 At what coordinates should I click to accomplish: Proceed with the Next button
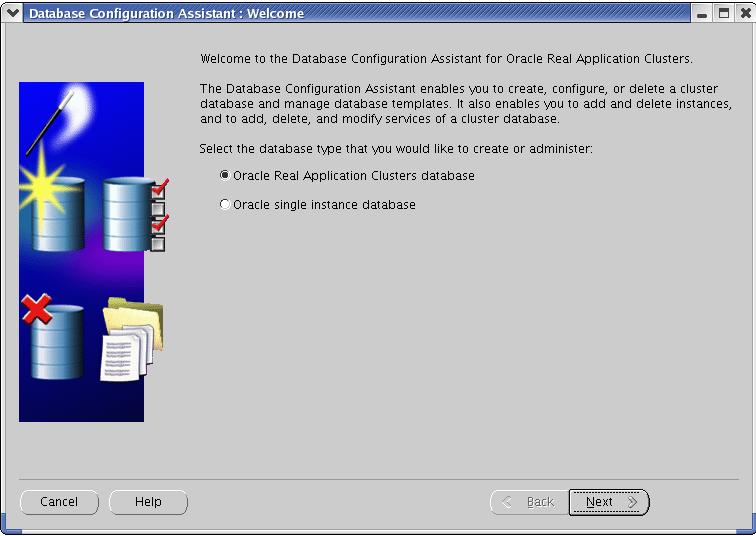(x=609, y=502)
